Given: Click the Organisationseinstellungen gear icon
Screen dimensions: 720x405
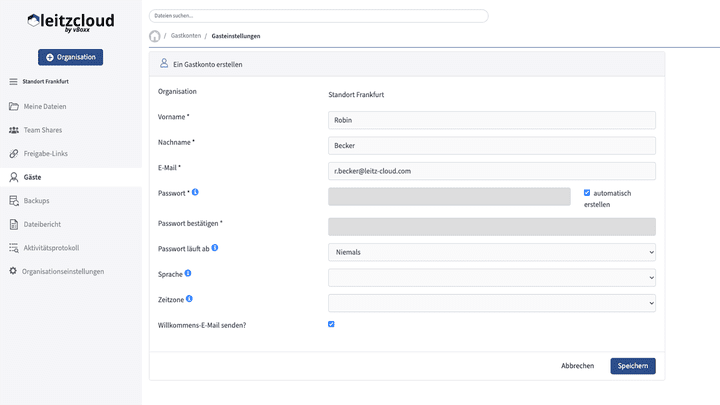Looking at the screenshot, I should (x=13, y=271).
